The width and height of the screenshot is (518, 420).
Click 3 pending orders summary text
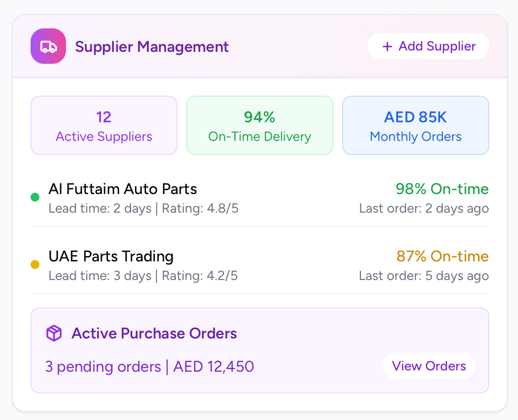(150, 367)
